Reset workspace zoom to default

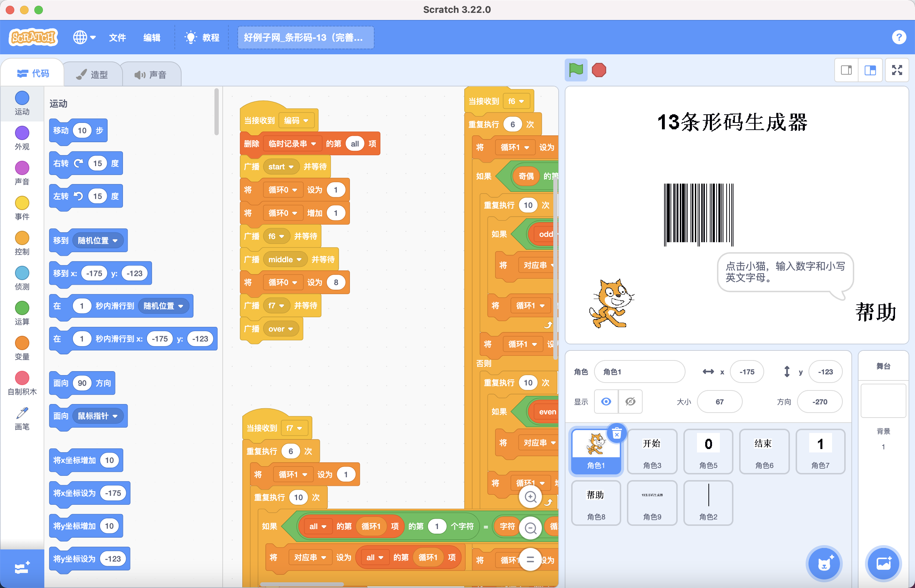coord(530,560)
